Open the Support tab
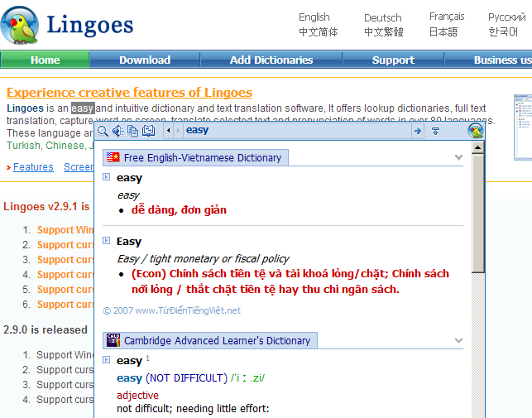Image resolution: width=532 pixels, height=418 pixels. pyautogui.click(x=393, y=60)
